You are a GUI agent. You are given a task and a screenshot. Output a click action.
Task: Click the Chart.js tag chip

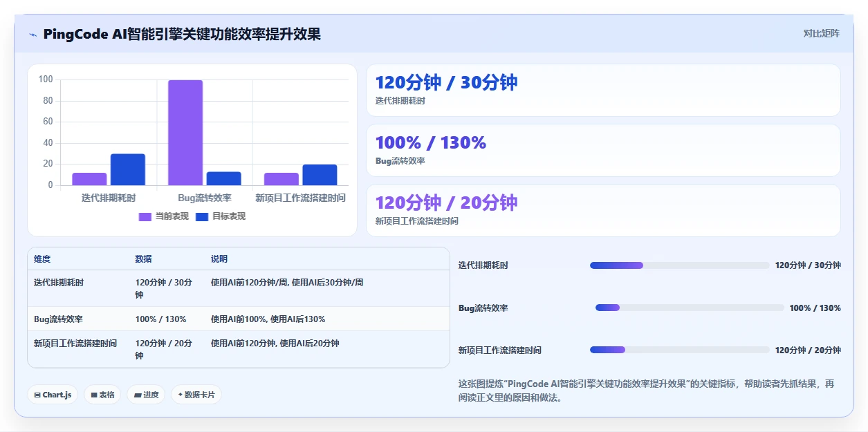(x=53, y=395)
